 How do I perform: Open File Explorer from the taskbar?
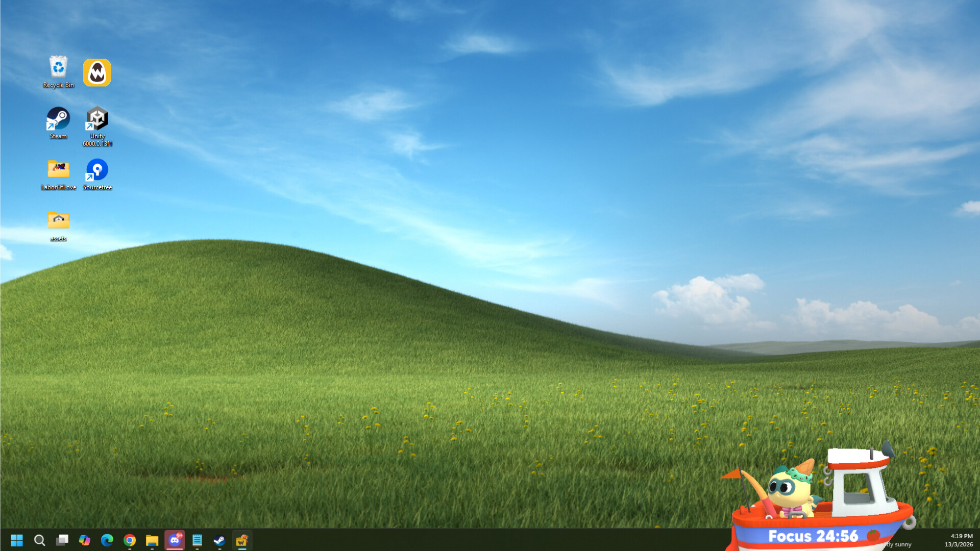click(152, 540)
